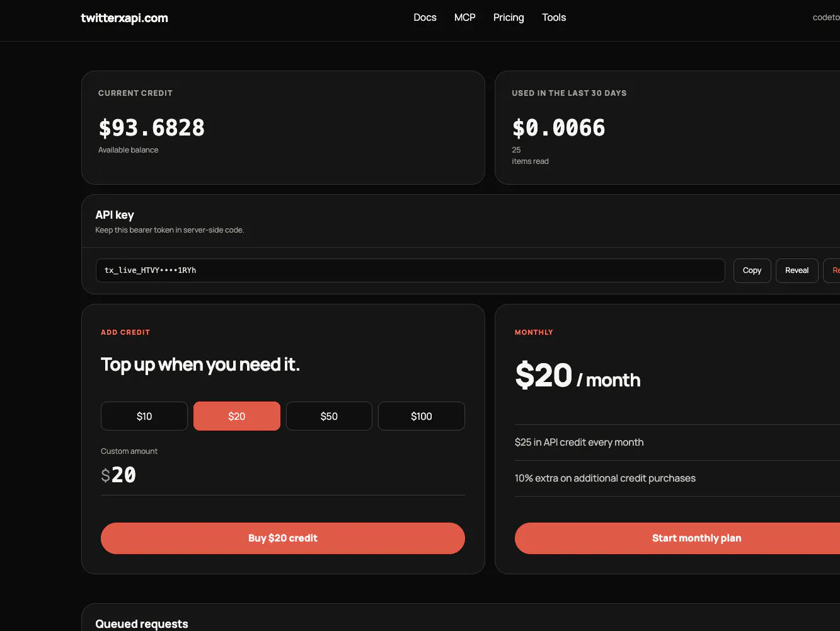Reveal the masked API key

coord(797,270)
